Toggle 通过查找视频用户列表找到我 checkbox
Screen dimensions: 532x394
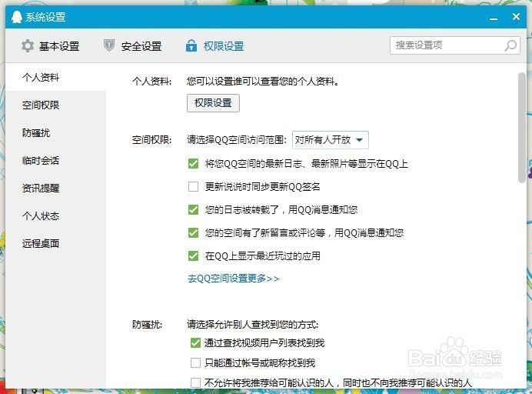pos(195,342)
